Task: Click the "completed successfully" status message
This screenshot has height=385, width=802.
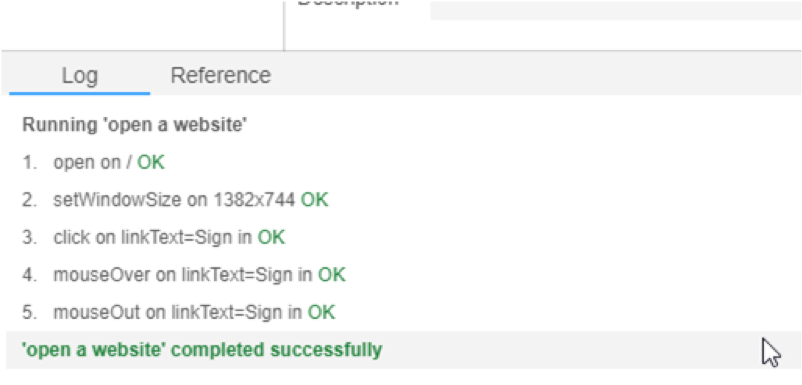Action: tap(276, 350)
